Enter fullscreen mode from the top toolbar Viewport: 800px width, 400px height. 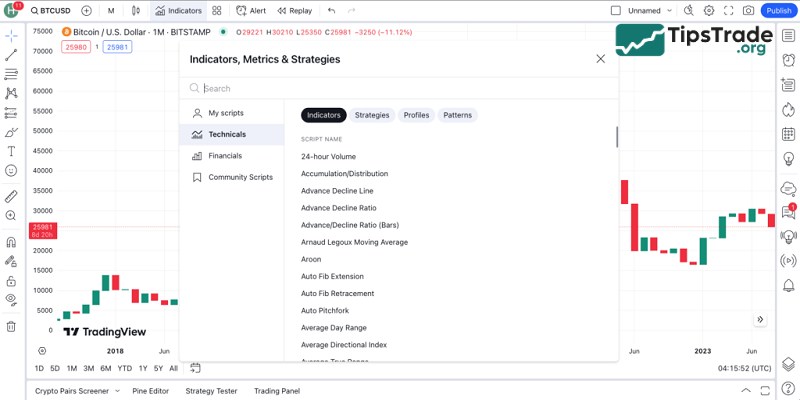pos(728,11)
